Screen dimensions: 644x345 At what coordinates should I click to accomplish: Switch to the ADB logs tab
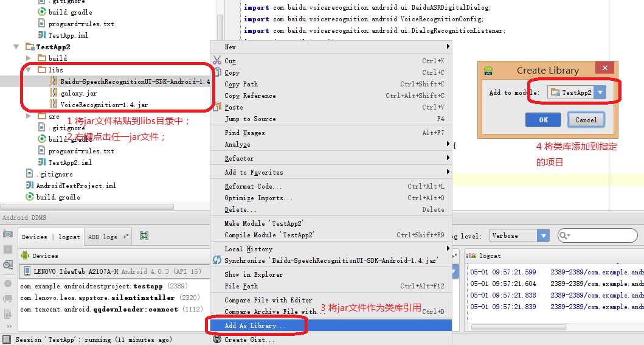[108, 237]
